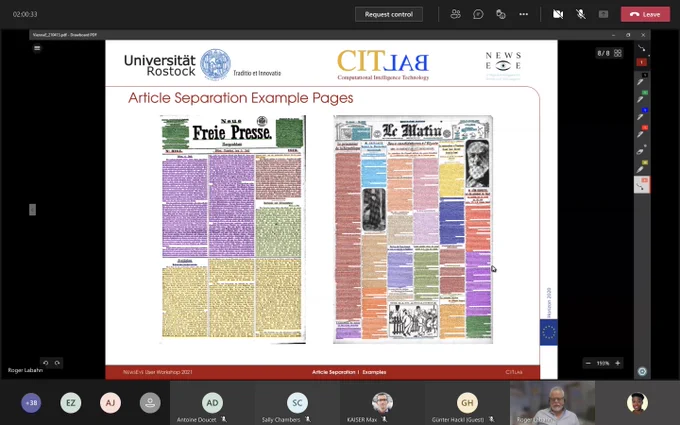Click the CITlab logo in slide header
The width and height of the screenshot is (680, 425).
click(x=383, y=65)
